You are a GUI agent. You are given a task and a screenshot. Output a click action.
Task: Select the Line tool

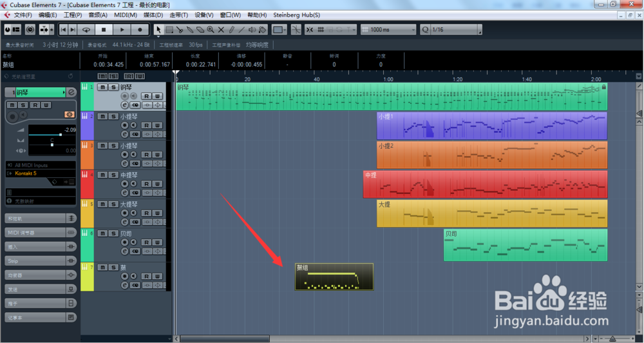tap(241, 30)
